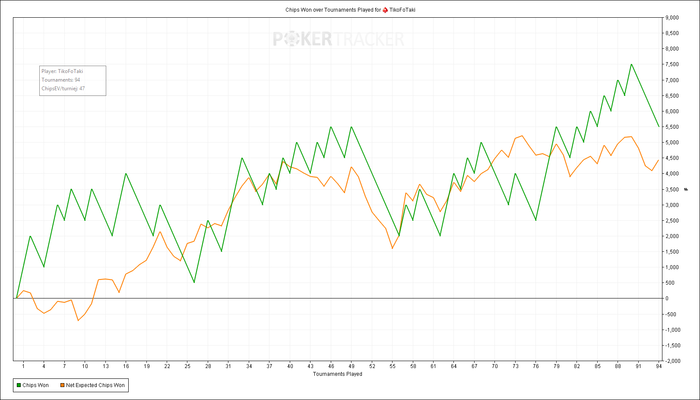The height and width of the screenshot is (400, 700).
Task: Click "ChipsEV/turniej: 47" in the info box
Action: click(63, 88)
